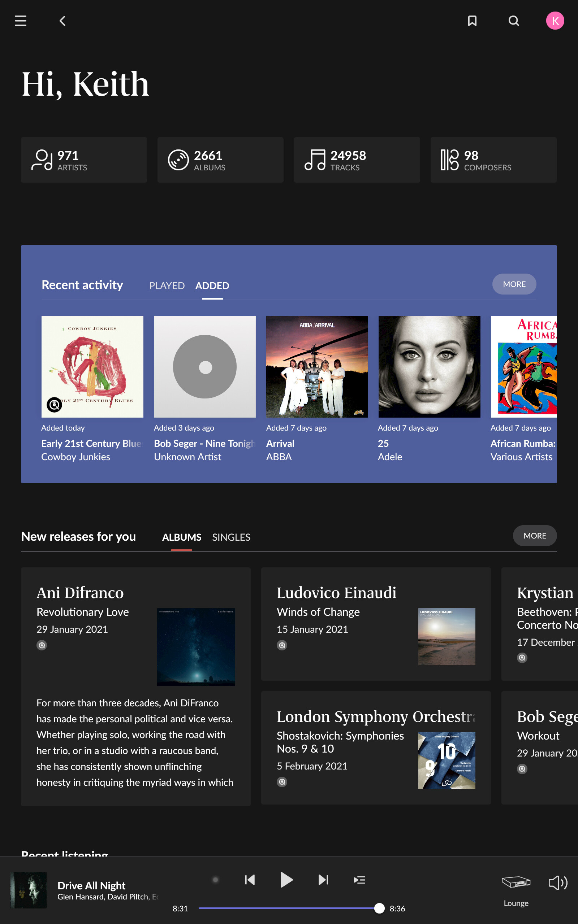
Task: Open Arrival album title link
Action: pos(280,443)
